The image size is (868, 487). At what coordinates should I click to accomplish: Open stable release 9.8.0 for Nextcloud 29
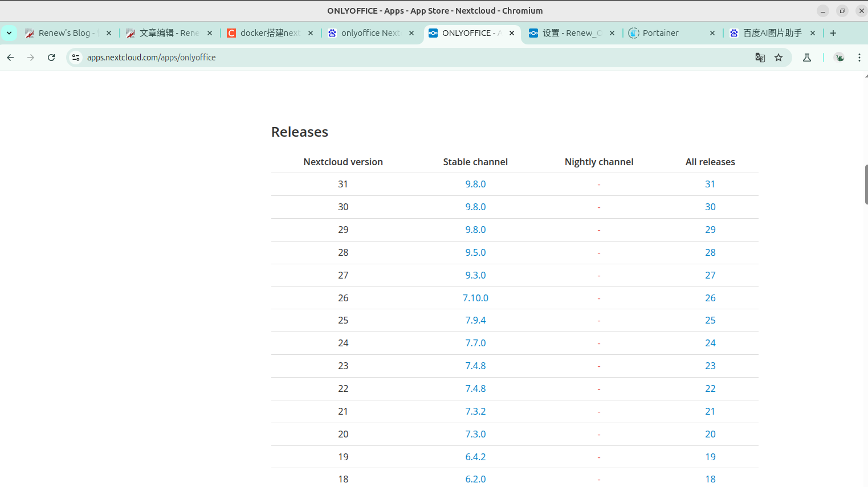(x=475, y=230)
